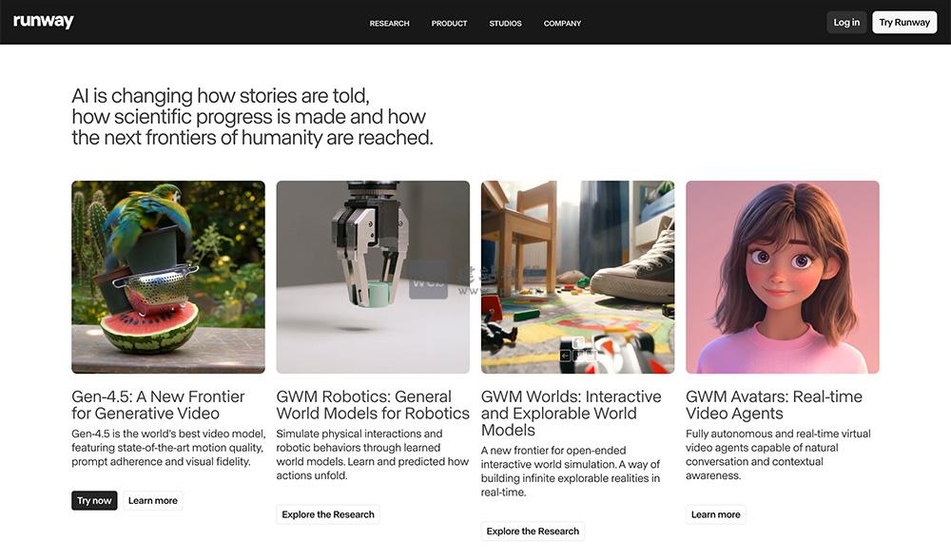Screen dimensions: 951x560
Task: Open the parrot on watermelon thumbnail
Action: (168, 277)
